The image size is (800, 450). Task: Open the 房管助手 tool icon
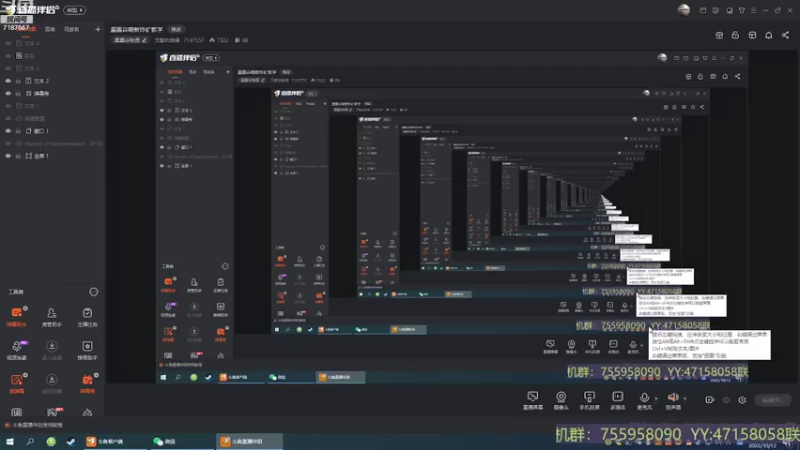point(52,316)
